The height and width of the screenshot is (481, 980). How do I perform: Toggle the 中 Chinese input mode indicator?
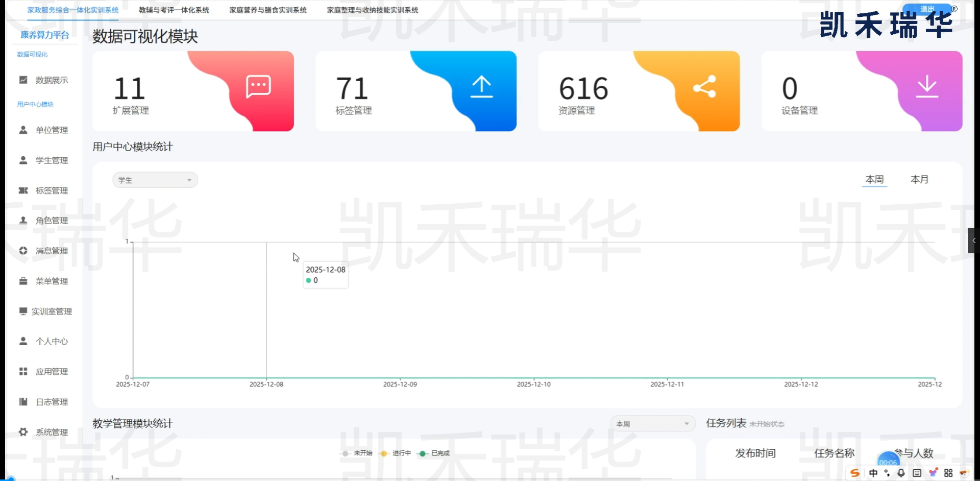873,473
